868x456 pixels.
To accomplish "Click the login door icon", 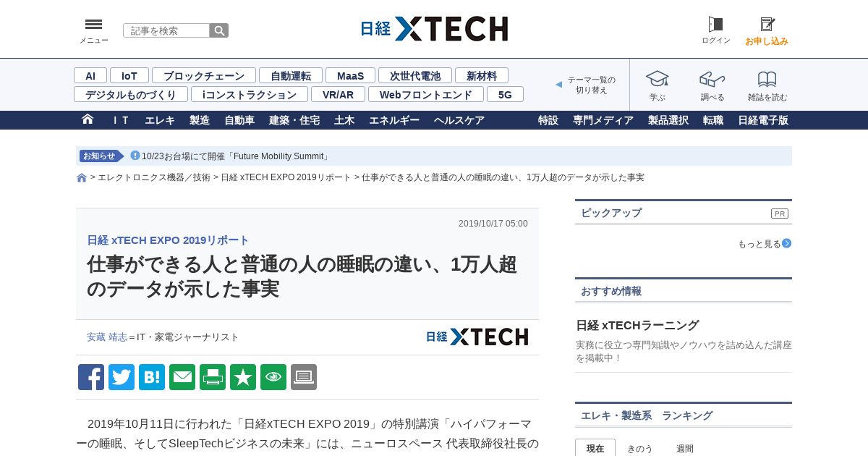I will [715, 24].
